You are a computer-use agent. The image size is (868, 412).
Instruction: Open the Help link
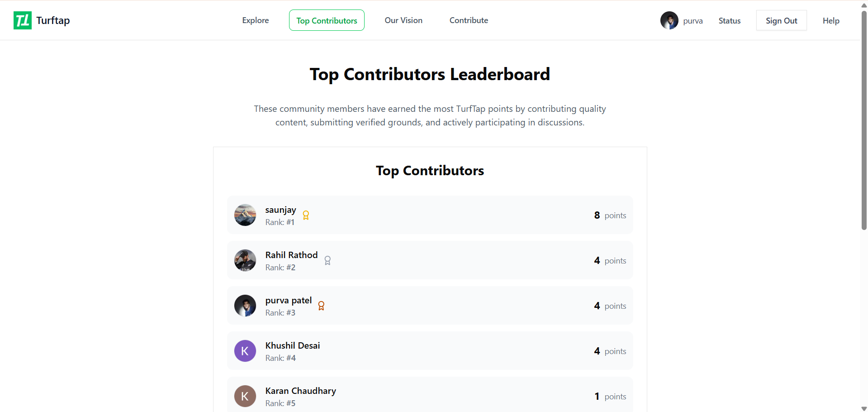(x=831, y=21)
